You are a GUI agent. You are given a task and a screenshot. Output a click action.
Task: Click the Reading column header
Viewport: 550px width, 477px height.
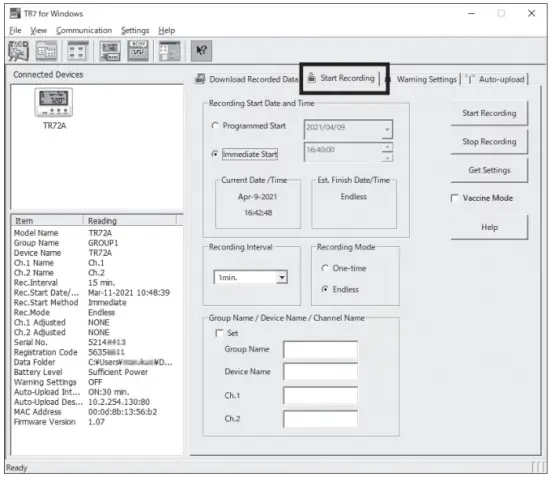coord(130,221)
